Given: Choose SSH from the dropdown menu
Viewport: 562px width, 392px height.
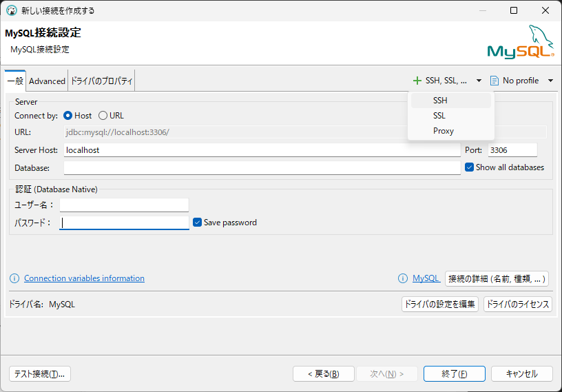Looking at the screenshot, I should [451, 101].
